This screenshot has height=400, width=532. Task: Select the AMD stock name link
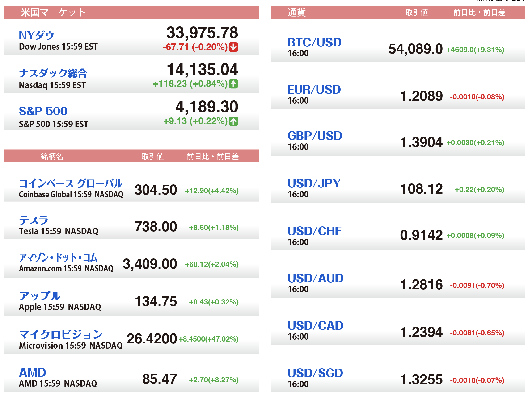click(x=33, y=373)
